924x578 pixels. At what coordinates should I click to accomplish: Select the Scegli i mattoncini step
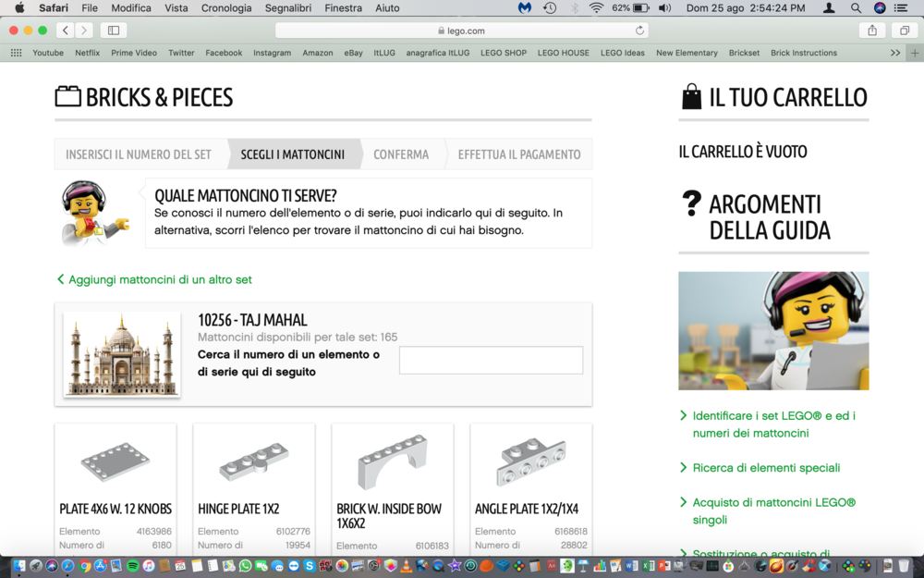point(293,154)
